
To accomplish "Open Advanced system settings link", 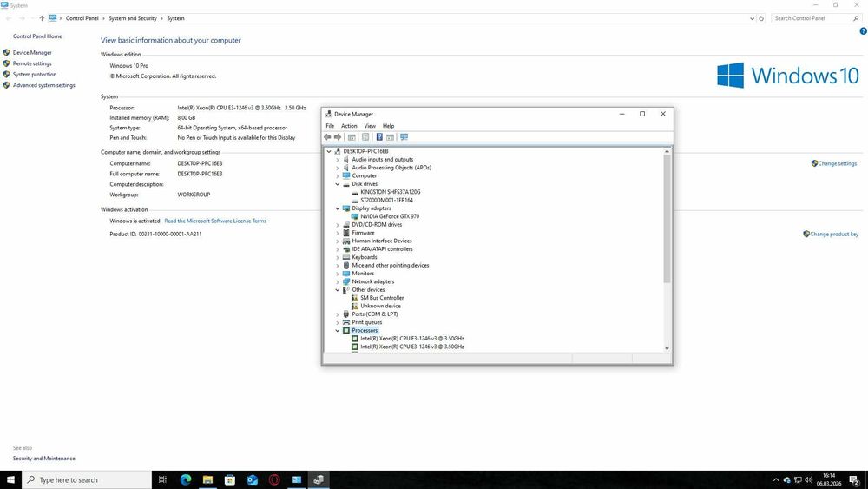I will [43, 85].
